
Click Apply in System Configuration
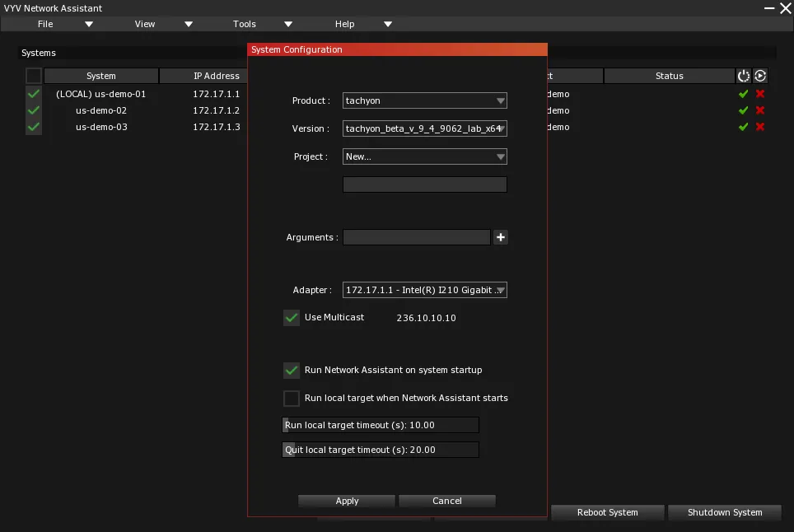click(x=347, y=502)
